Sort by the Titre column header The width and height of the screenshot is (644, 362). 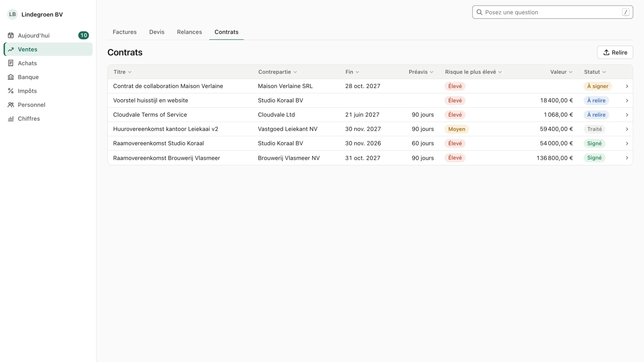point(122,72)
